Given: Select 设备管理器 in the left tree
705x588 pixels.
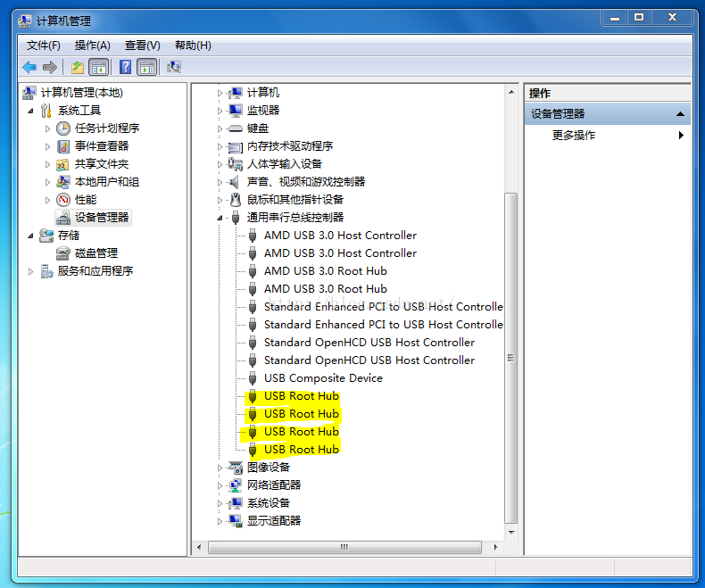Looking at the screenshot, I should [102, 218].
